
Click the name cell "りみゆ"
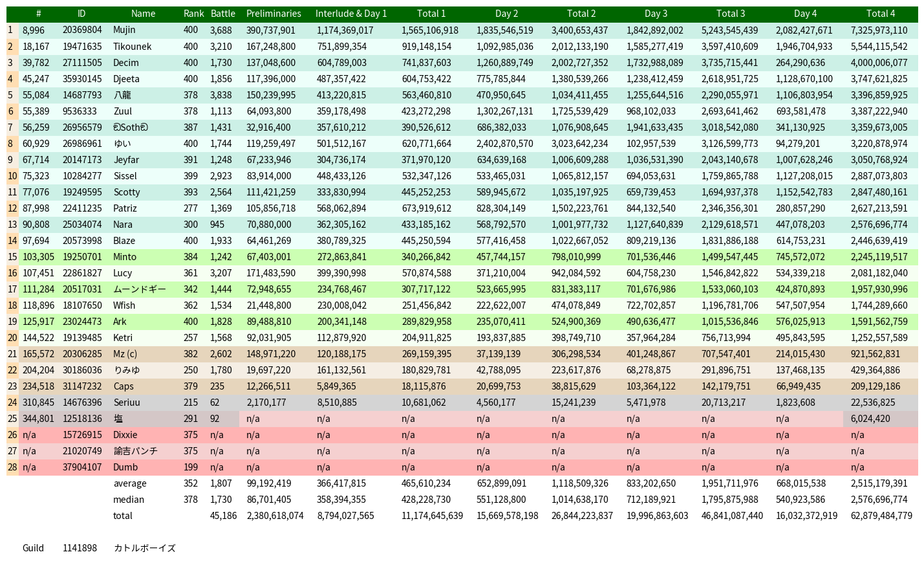click(x=127, y=370)
